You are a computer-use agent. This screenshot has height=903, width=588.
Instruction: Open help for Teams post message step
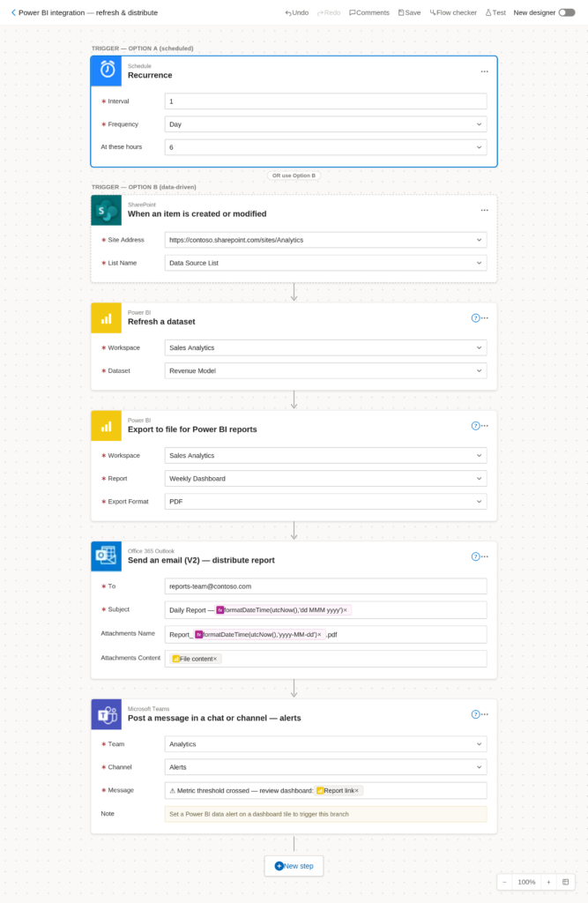(475, 714)
